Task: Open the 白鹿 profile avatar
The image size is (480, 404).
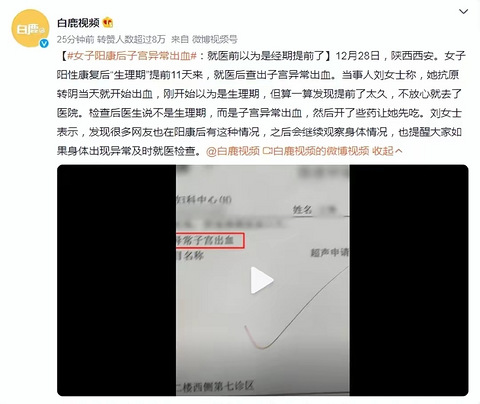Action: point(30,28)
